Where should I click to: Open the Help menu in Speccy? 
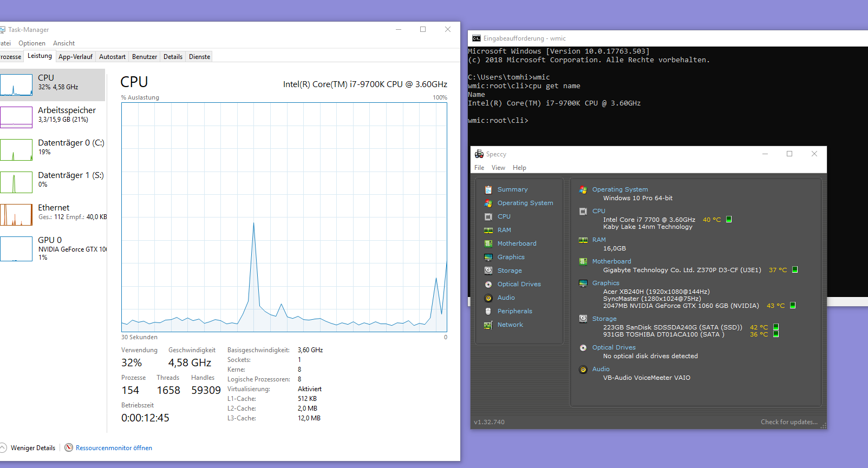coord(519,168)
